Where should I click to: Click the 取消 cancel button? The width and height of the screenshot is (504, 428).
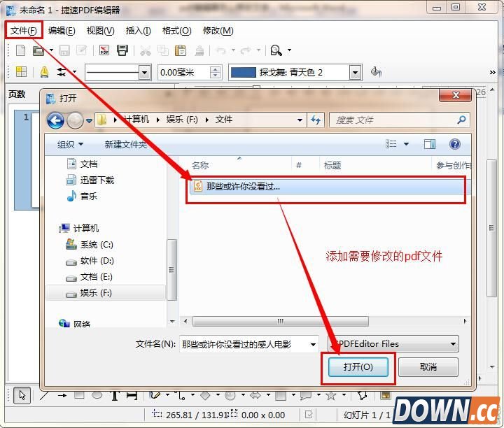pyautogui.click(x=428, y=367)
